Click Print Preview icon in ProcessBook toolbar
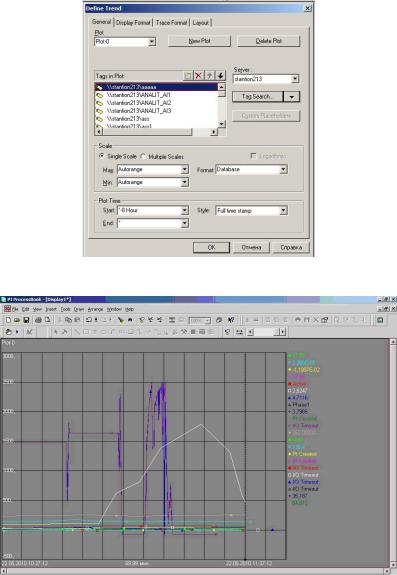397x575 pixels. (x=47, y=320)
